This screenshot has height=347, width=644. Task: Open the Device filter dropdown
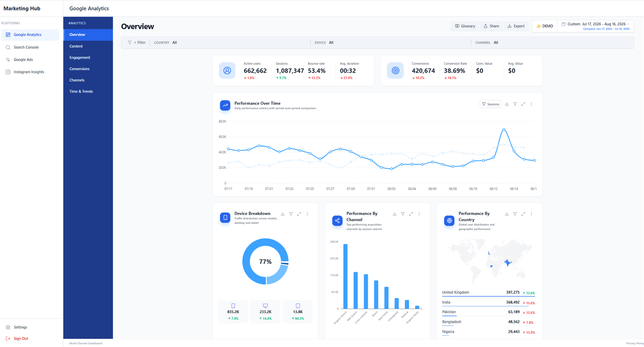(x=390, y=43)
